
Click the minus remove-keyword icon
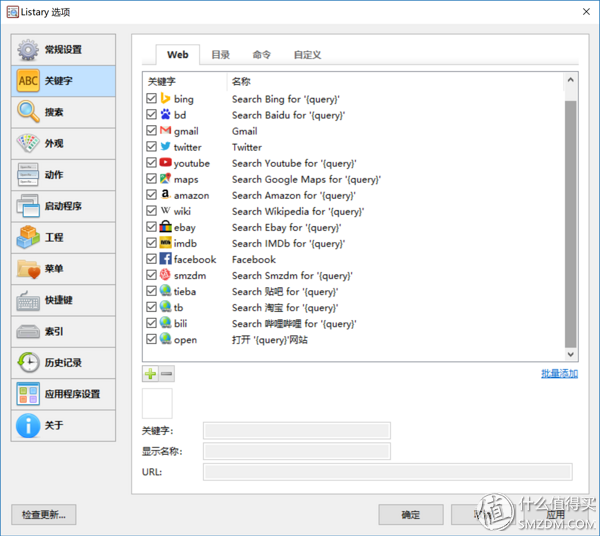[x=166, y=373]
